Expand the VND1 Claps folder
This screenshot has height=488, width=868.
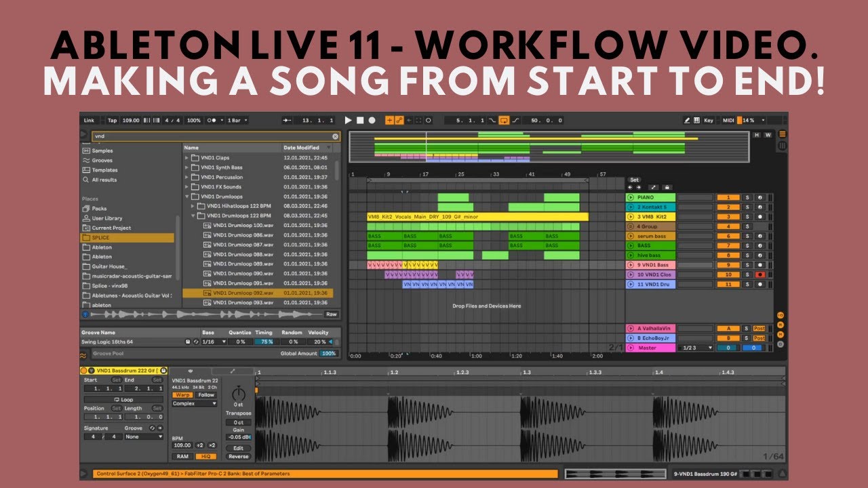187,158
